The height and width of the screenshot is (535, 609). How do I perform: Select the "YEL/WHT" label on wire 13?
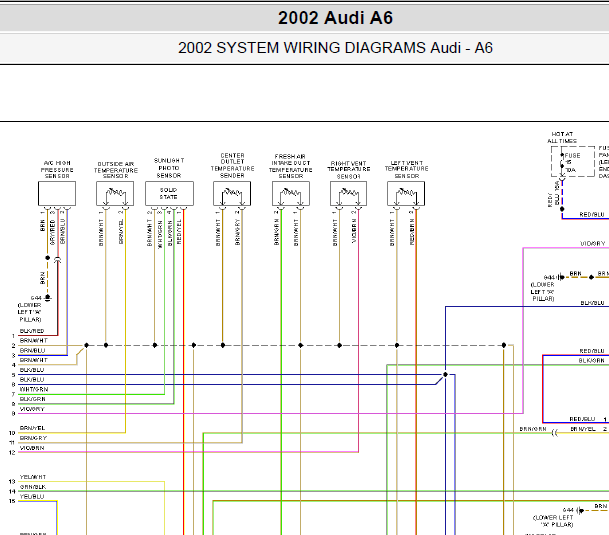click(x=33, y=477)
